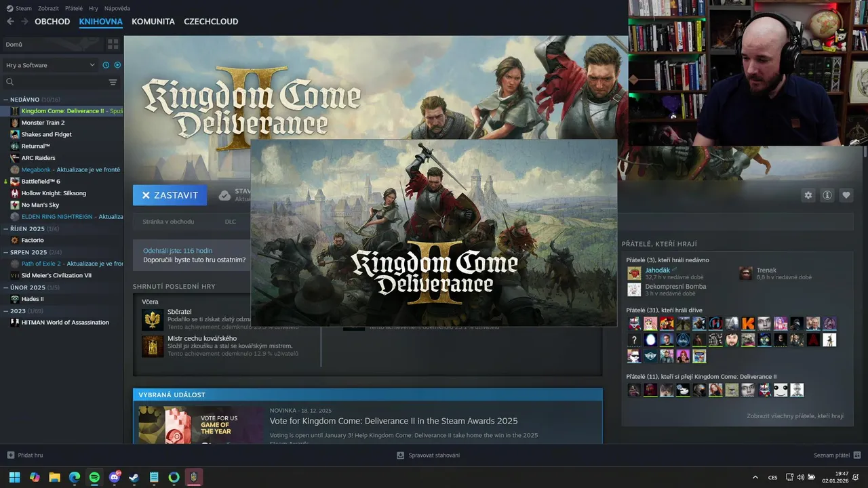Open advanced library filter settings icon
This screenshot has width=868, height=488.
(113, 82)
